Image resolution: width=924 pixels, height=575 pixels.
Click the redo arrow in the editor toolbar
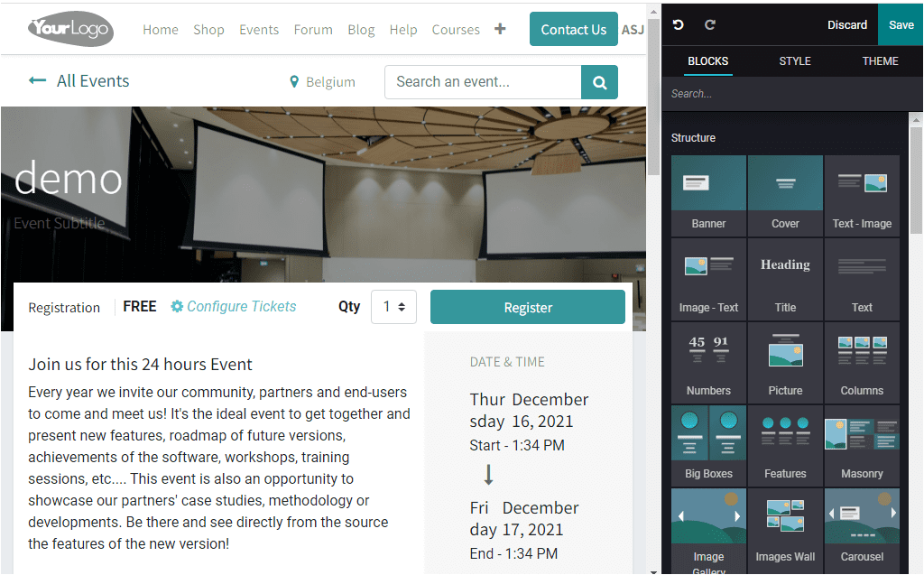[708, 24]
